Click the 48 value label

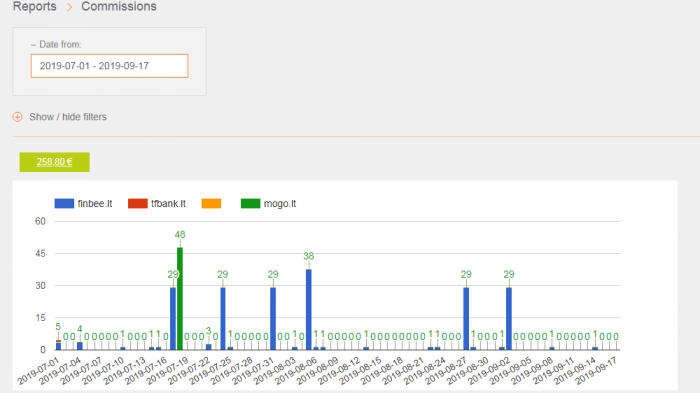point(180,234)
